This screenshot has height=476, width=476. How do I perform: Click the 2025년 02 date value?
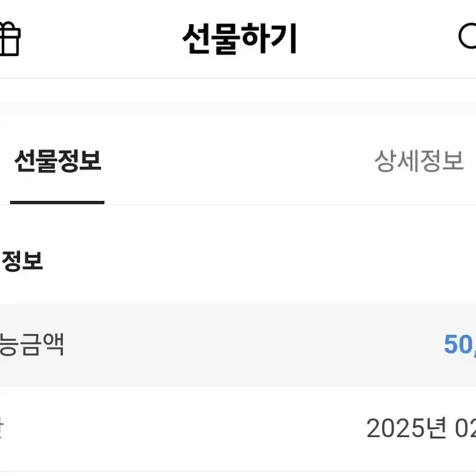tap(421, 428)
